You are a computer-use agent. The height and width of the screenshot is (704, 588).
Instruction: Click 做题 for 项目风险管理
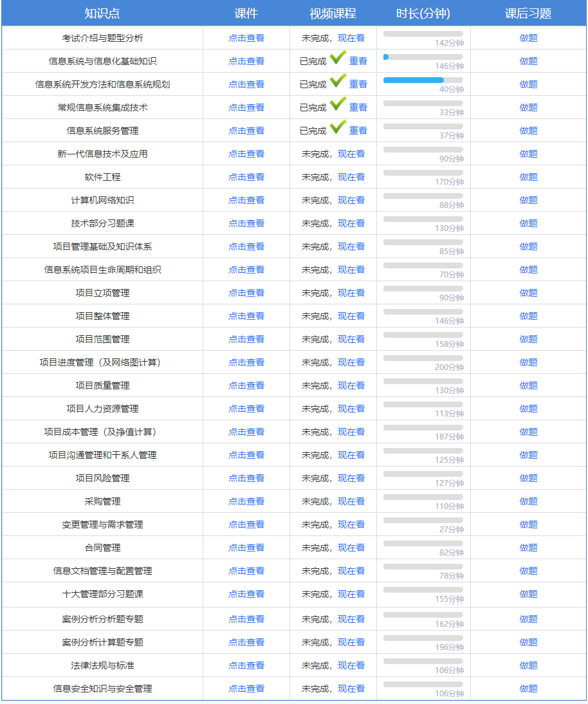click(x=528, y=478)
